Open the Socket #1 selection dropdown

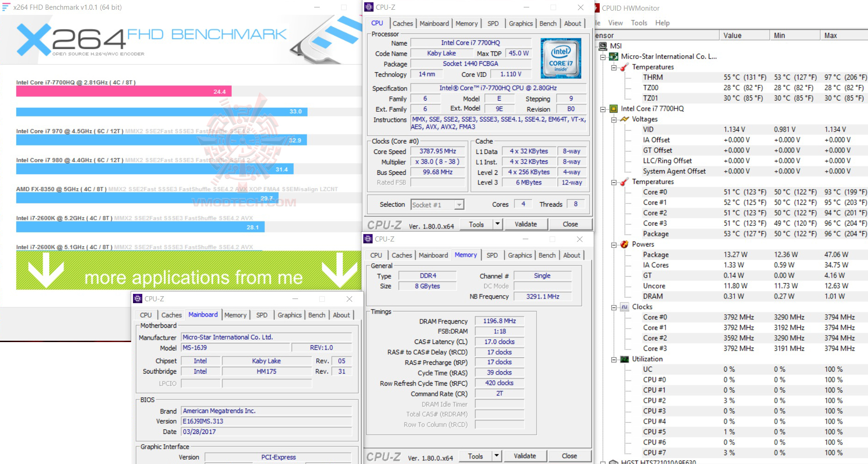pos(459,204)
